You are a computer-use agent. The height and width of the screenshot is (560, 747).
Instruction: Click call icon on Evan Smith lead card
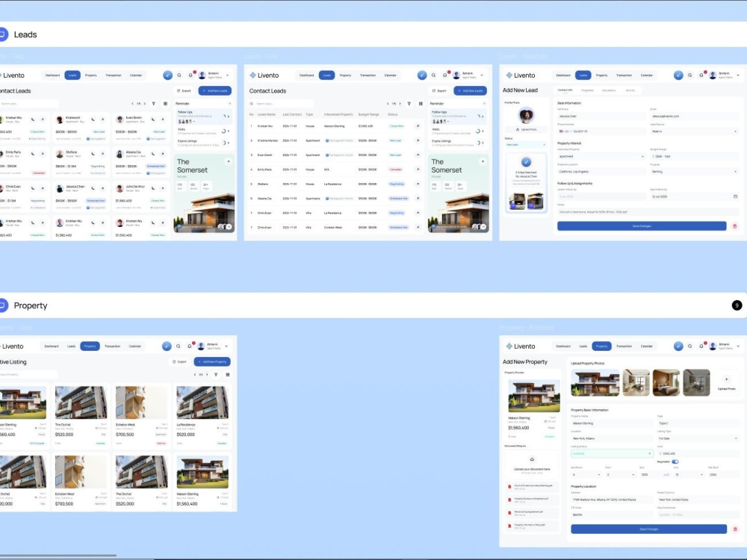(x=153, y=119)
